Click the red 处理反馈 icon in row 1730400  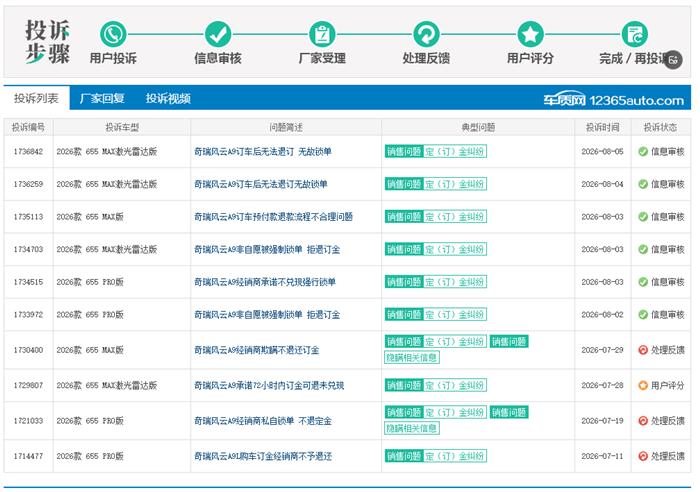643,350
